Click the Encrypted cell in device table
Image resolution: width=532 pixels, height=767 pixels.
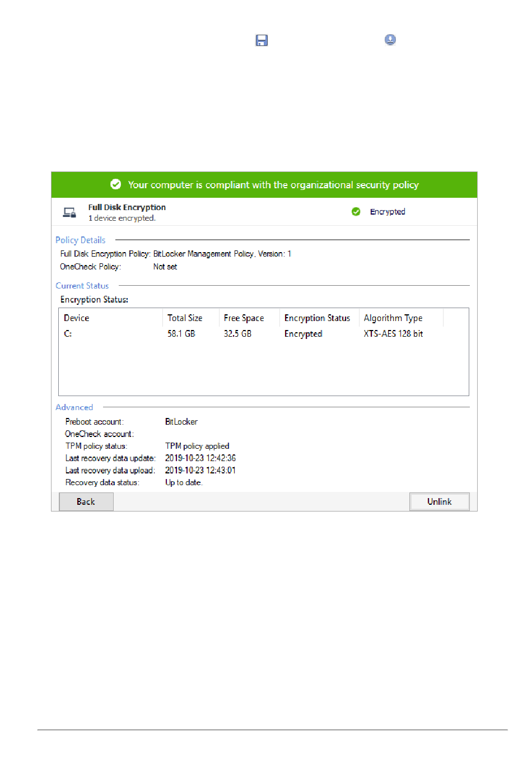(x=303, y=333)
